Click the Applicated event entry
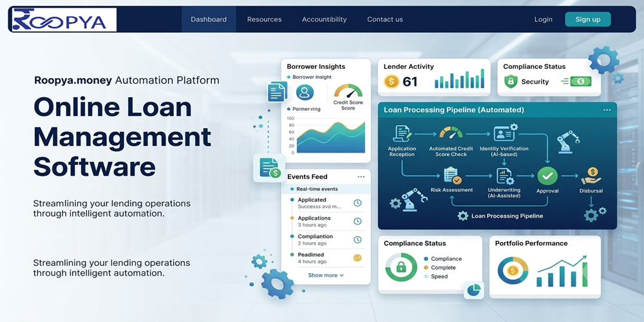The image size is (644, 322). click(326, 203)
